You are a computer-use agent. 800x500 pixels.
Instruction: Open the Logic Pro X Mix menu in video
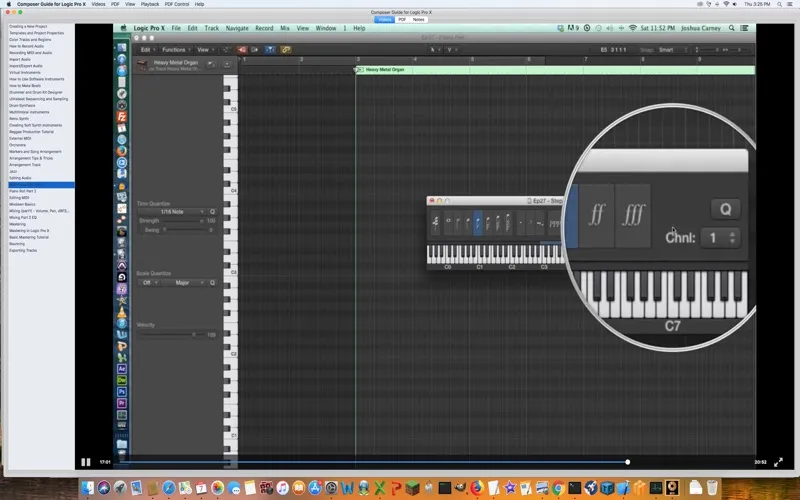click(285, 28)
